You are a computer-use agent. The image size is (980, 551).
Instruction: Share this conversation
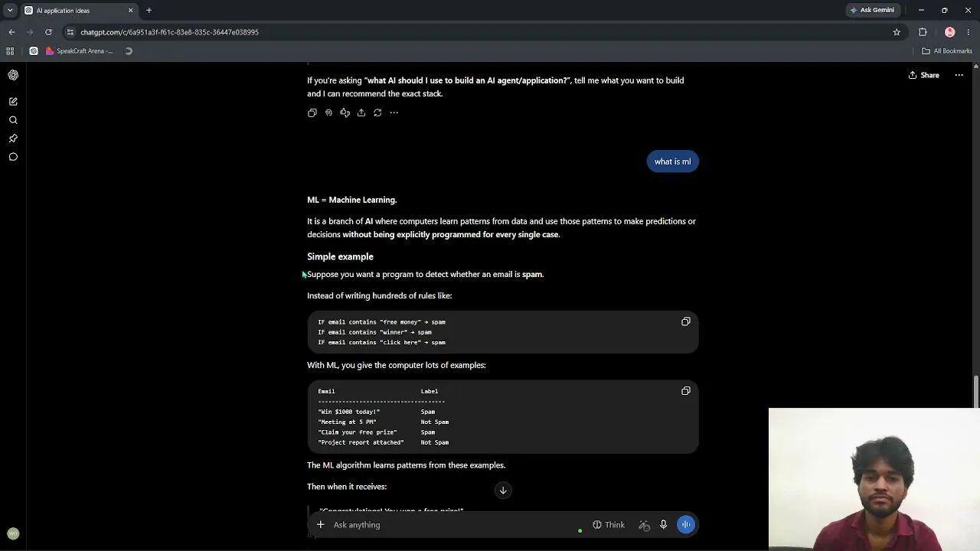click(x=923, y=75)
